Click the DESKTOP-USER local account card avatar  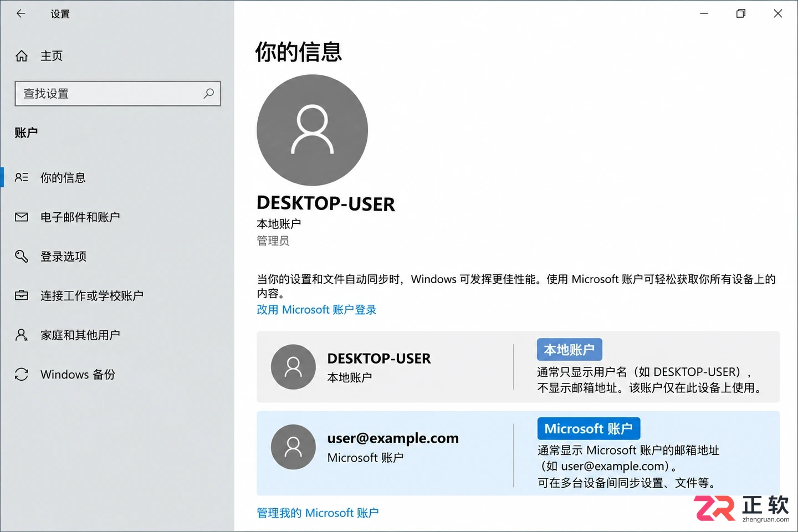293,367
